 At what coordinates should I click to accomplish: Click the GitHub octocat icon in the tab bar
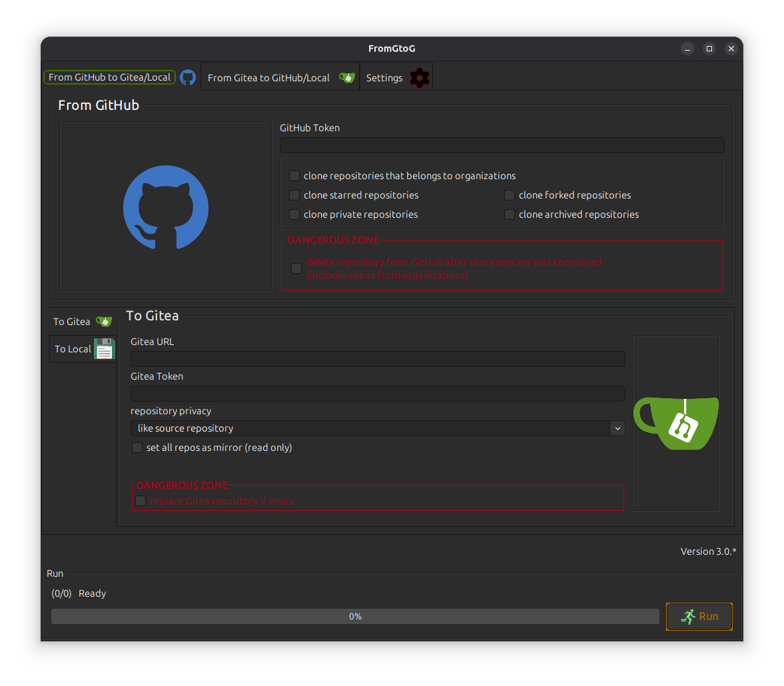tap(188, 77)
